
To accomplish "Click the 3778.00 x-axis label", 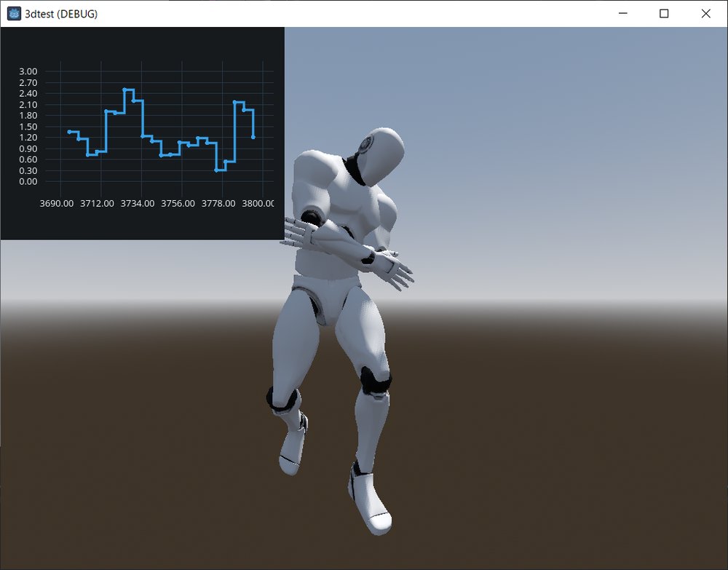I will click(218, 203).
